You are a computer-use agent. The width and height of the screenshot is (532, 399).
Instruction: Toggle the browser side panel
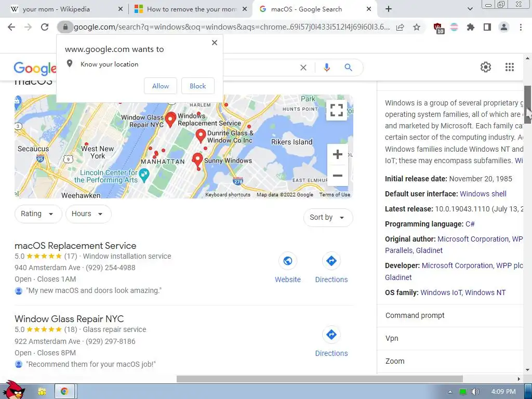487,27
